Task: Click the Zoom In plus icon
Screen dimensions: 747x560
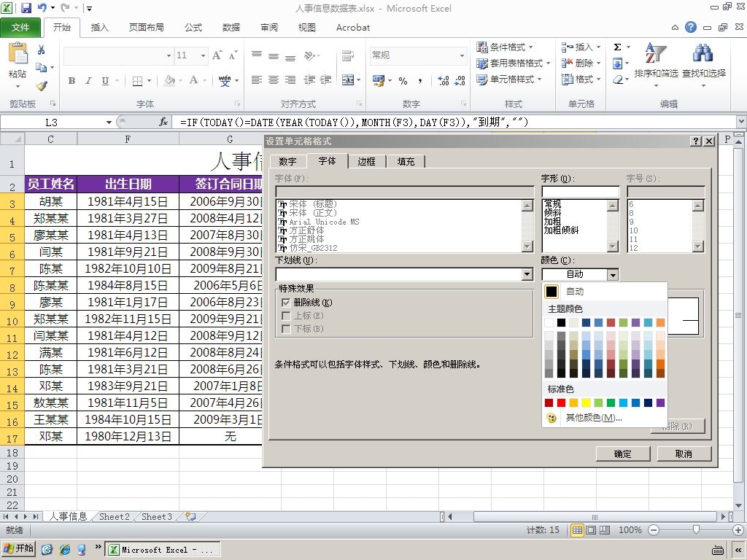Action: pos(738,530)
